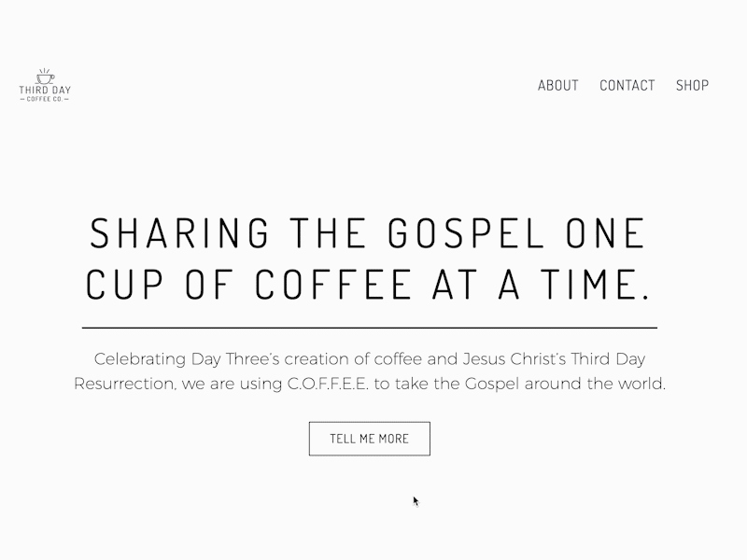Visit the SHOP page

coord(692,85)
